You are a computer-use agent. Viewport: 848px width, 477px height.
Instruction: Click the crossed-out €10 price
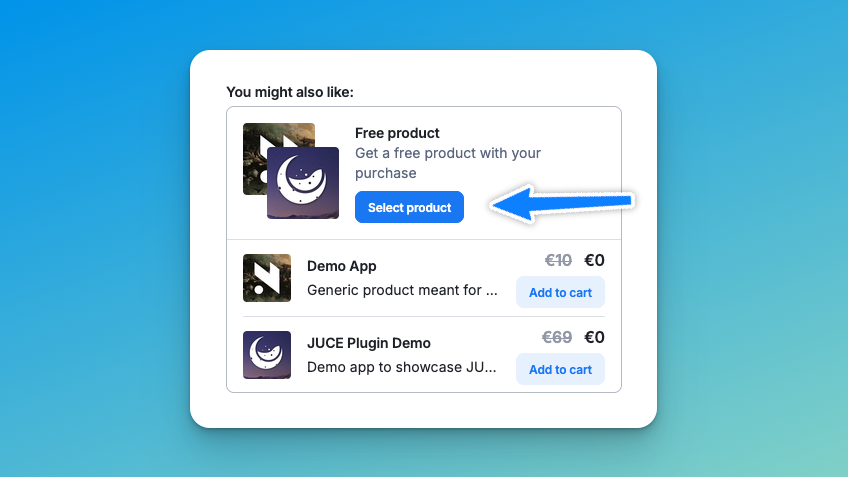click(558, 260)
